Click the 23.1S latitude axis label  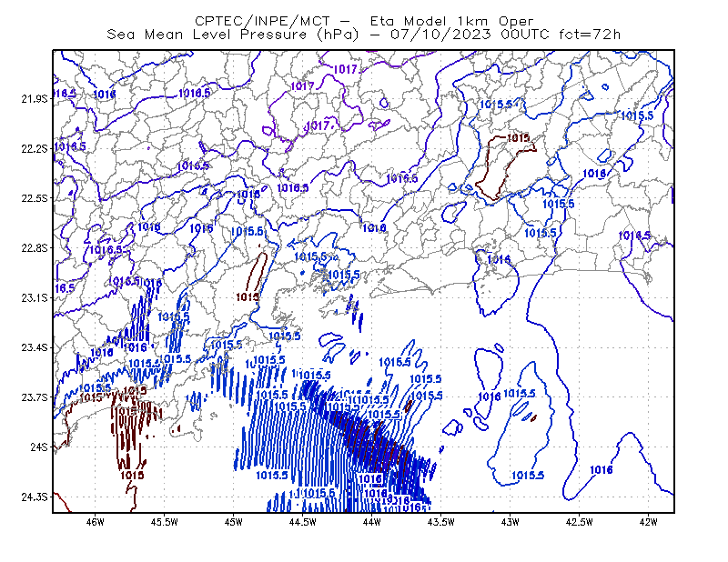(x=35, y=297)
